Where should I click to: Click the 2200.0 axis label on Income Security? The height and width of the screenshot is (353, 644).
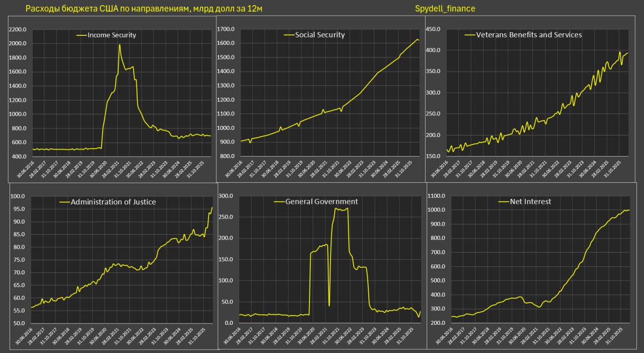pos(18,30)
